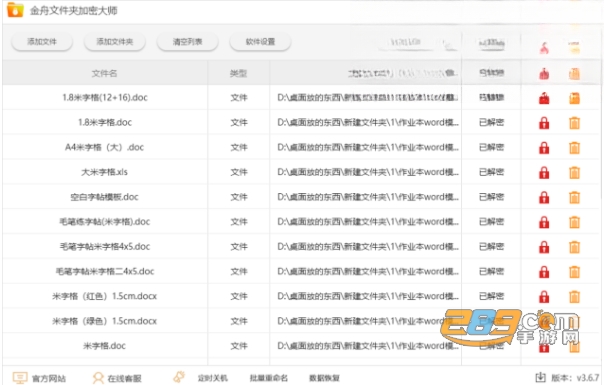Click the 类型 column header
This screenshot has width=604, height=385.
(238, 73)
